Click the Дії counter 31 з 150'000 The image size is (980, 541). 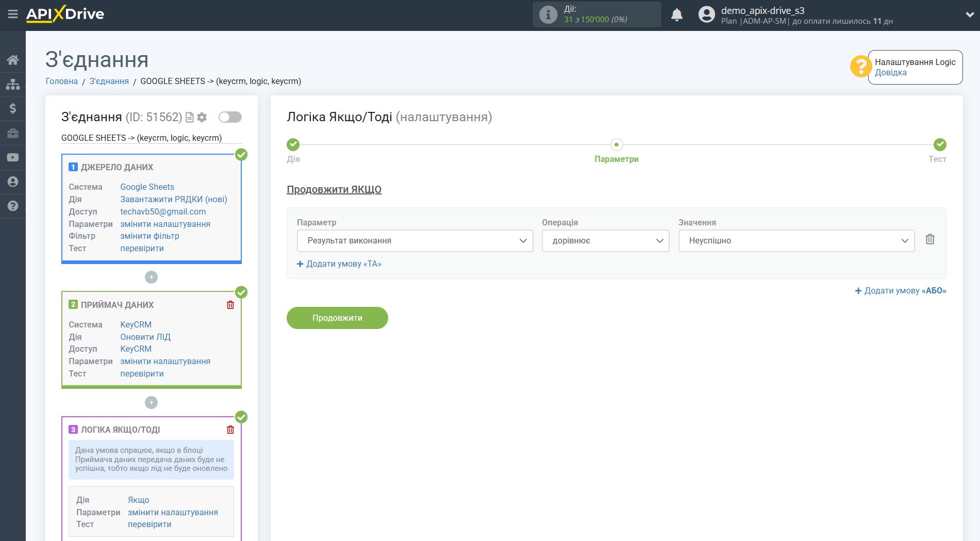pos(595,20)
